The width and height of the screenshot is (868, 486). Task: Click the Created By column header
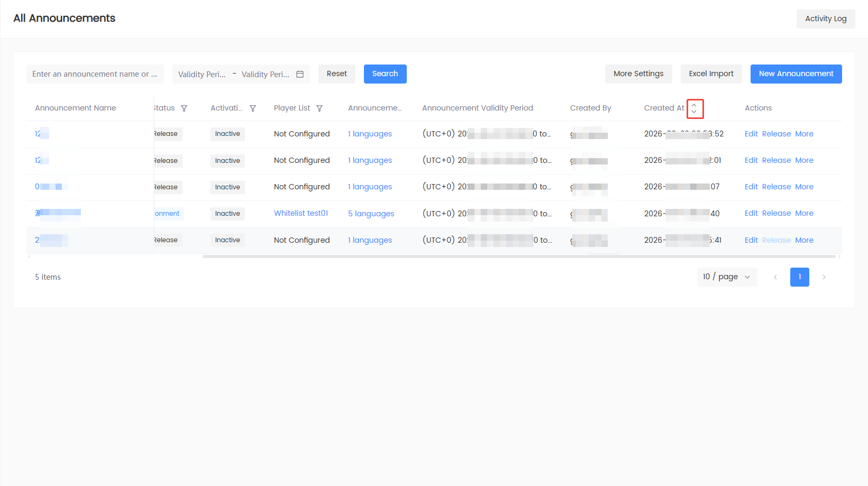(x=590, y=108)
